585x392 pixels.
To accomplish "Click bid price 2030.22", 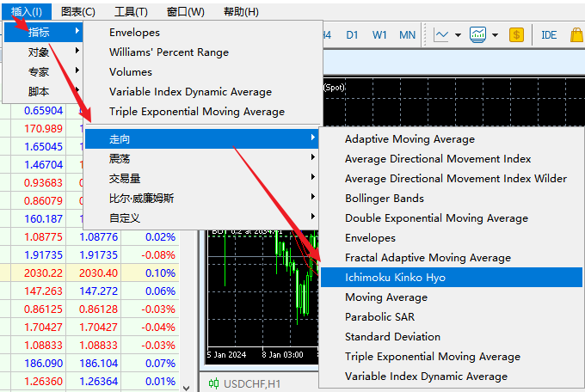I will 43,273.
